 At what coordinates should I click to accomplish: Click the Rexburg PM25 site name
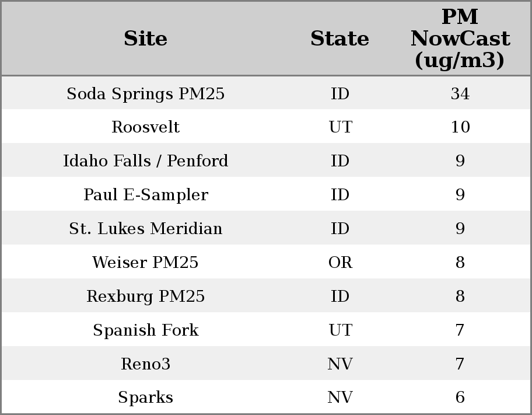[145, 297]
